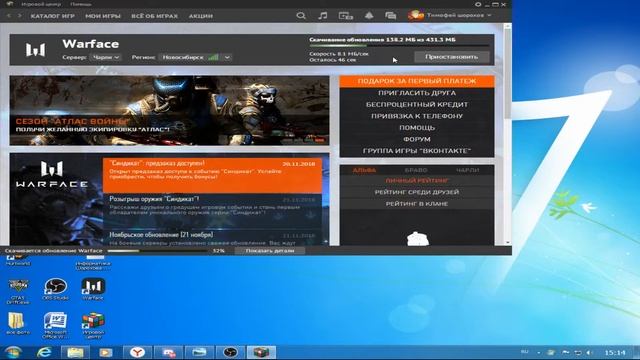Go to the АКЦИИ tab
640x360 pixels.
point(201,16)
